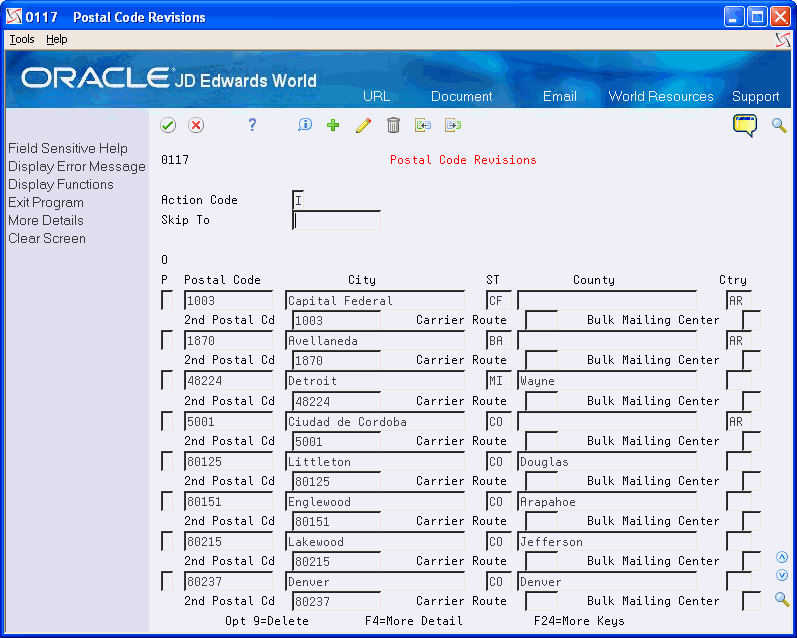This screenshot has height=638, width=797.
Task: Click the option box for row 80237
Action: [x=167, y=581]
